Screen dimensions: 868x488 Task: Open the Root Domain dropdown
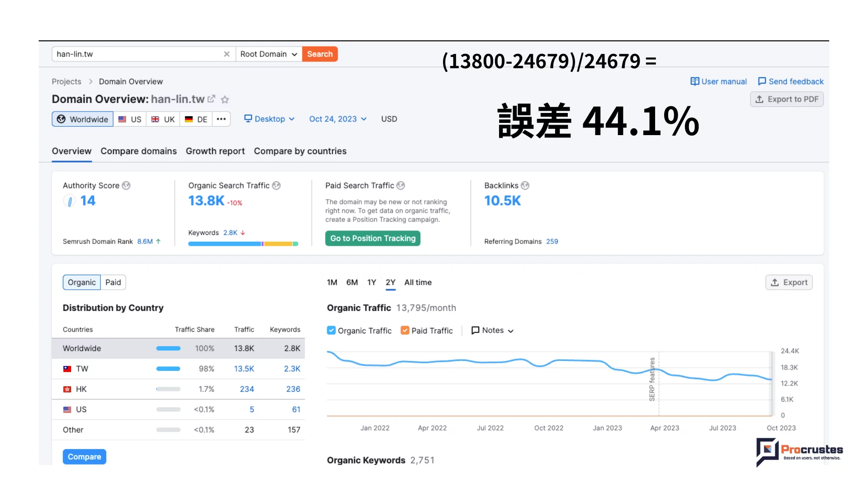pos(268,54)
